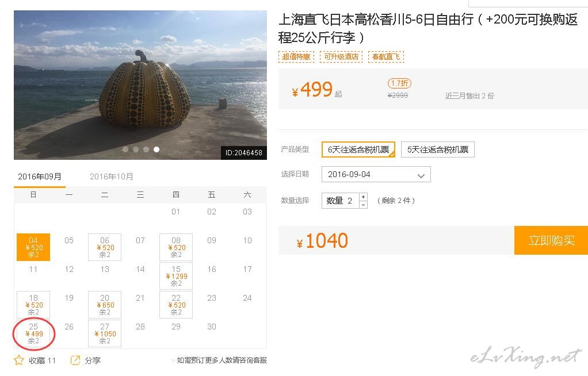Screen dimensions: 588x376
Task: Pick September 25 priced ¥499
Action: [x=33, y=333]
